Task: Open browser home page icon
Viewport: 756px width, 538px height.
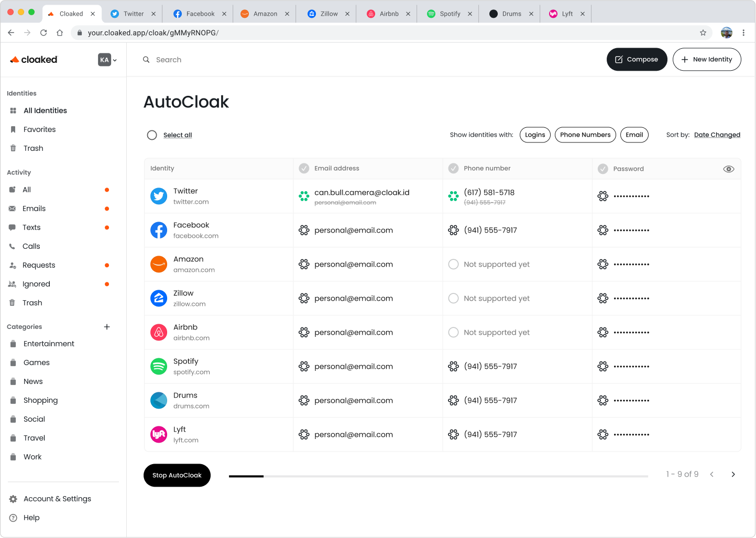Action: (60, 32)
